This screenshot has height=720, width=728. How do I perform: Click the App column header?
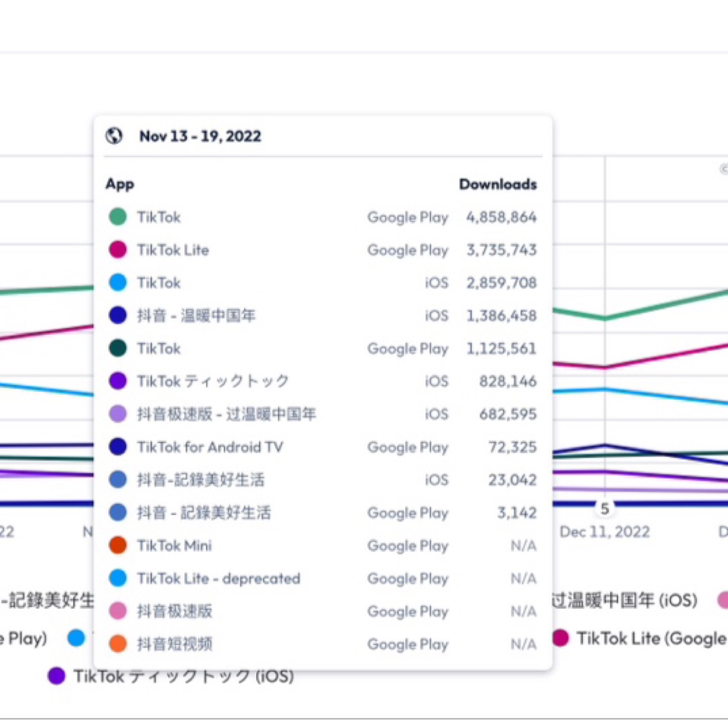pos(120,184)
